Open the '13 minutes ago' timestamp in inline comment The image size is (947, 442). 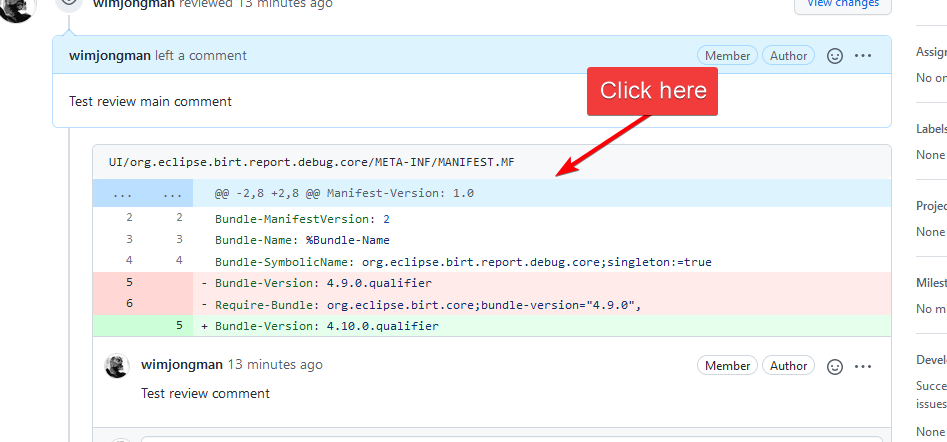click(x=275, y=365)
